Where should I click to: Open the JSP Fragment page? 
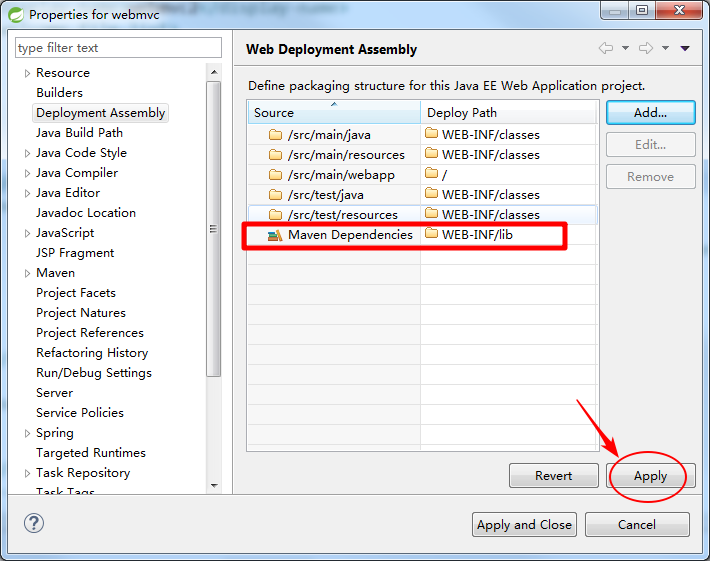tap(75, 253)
